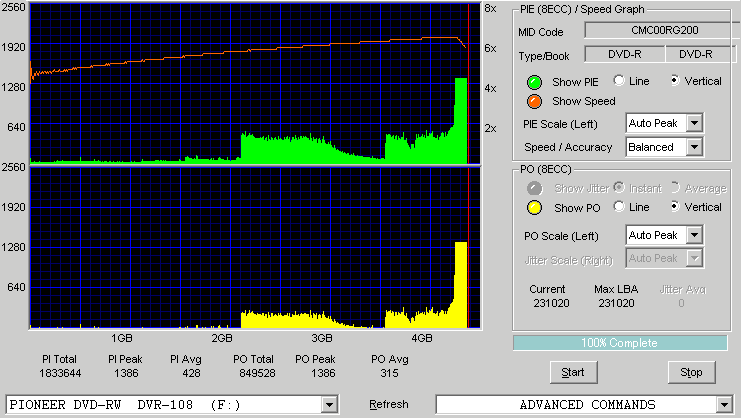
Task: Toggle the yellow Show PO indicator
Action: (534, 208)
